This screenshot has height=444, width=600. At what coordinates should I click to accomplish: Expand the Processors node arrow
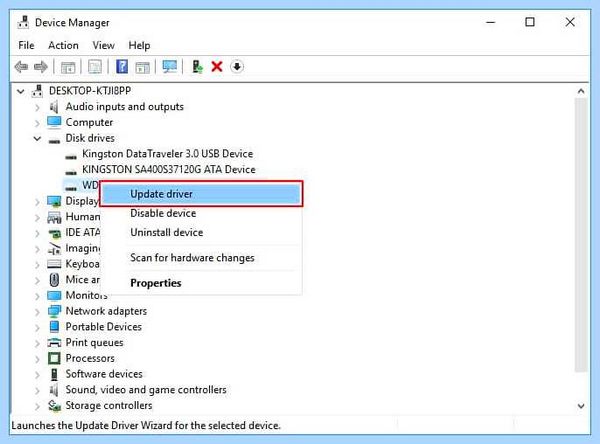pyautogui.click(x=37, y=359)
